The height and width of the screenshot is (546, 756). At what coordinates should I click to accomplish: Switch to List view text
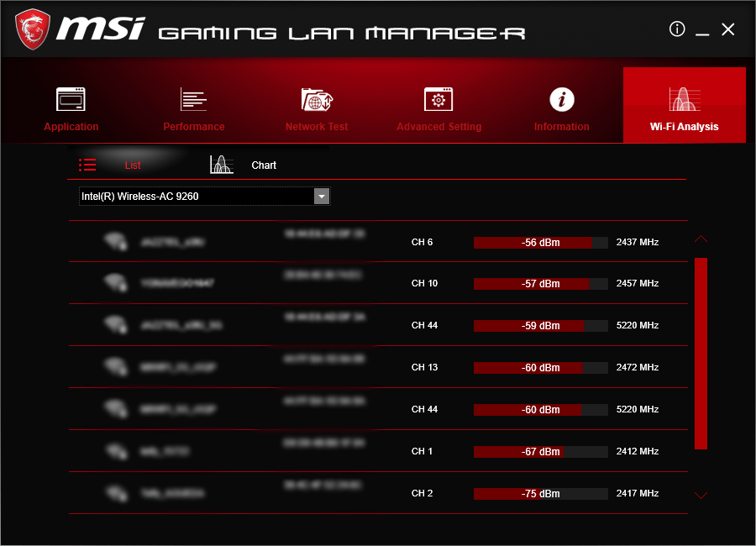pyautogui.click(x=133, y=165)
